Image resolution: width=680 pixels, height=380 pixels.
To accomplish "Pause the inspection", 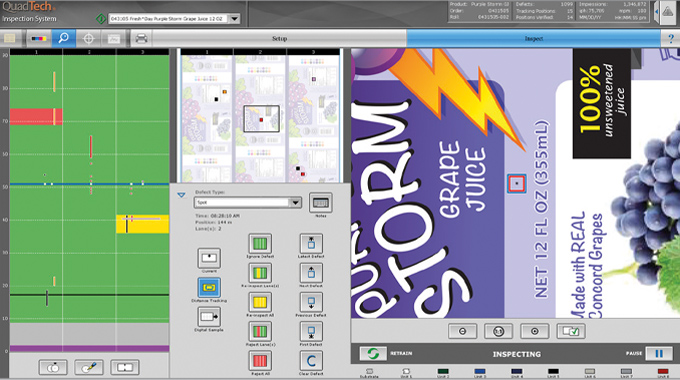I will click(x=659, y=354).
